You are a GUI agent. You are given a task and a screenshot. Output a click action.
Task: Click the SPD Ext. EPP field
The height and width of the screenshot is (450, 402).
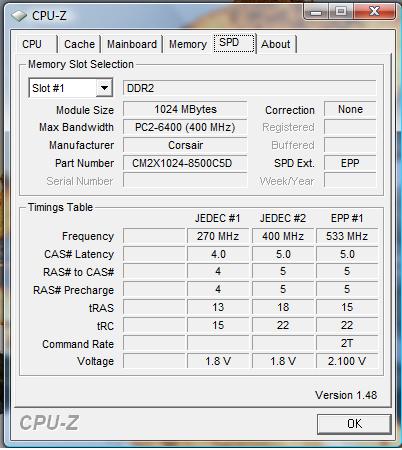click(x=350, y=163)
